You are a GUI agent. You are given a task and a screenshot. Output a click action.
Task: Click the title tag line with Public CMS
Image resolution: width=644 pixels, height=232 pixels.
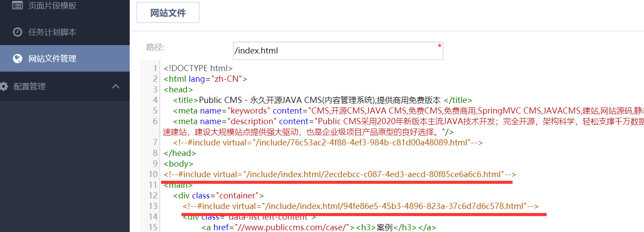click(323, 100)
